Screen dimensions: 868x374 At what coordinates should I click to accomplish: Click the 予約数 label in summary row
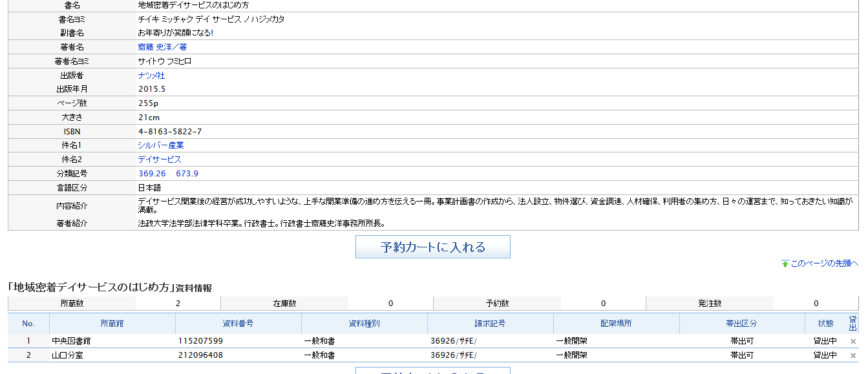click(497, 304)
